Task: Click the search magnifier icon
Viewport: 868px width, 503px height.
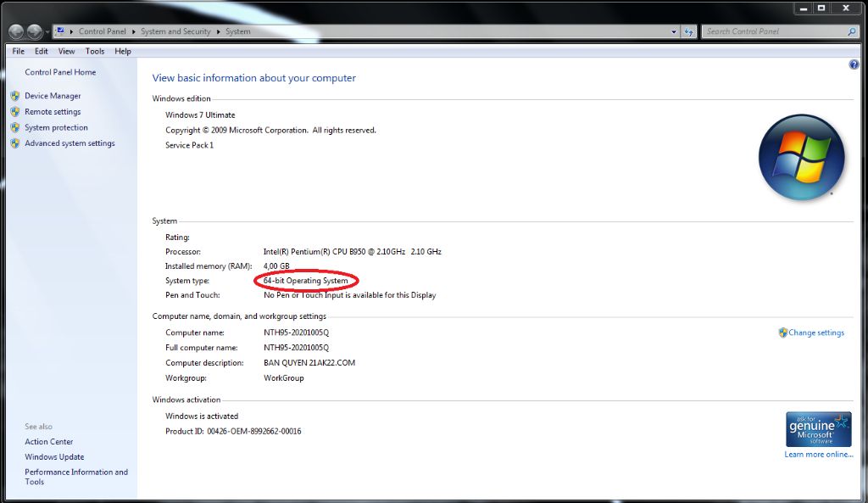Action: click(x=852, y=31)
